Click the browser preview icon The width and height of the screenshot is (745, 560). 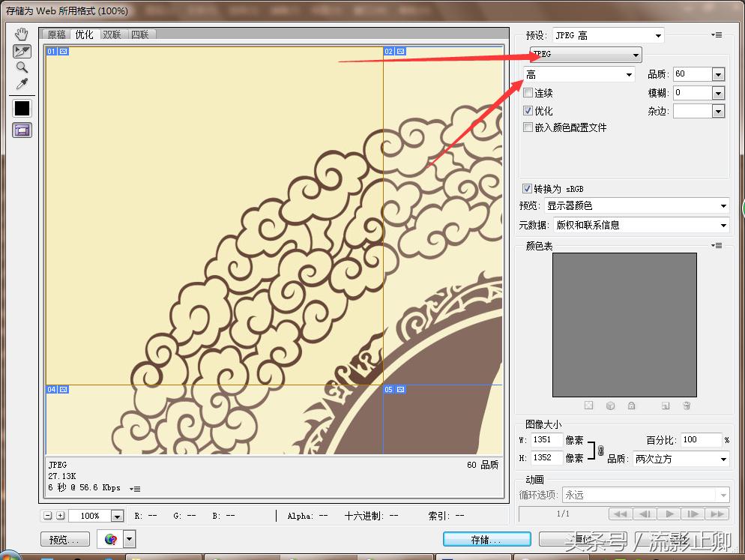pyautogui.click(x=110, y=539)
